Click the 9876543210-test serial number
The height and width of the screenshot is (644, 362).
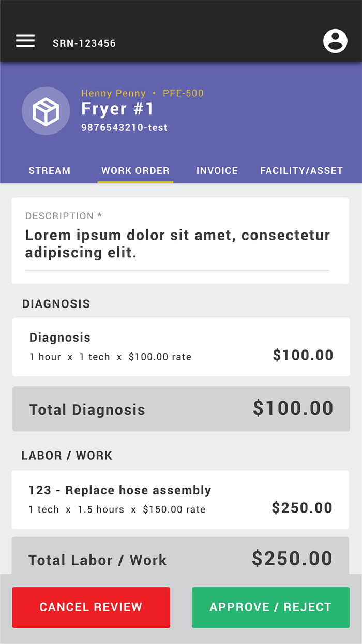click(124, 127)
